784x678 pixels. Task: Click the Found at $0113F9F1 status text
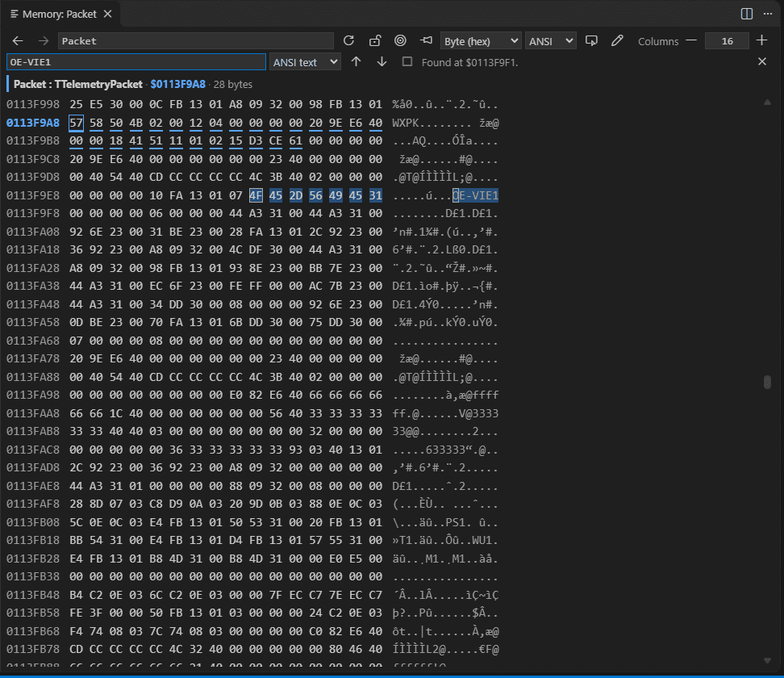469,62
